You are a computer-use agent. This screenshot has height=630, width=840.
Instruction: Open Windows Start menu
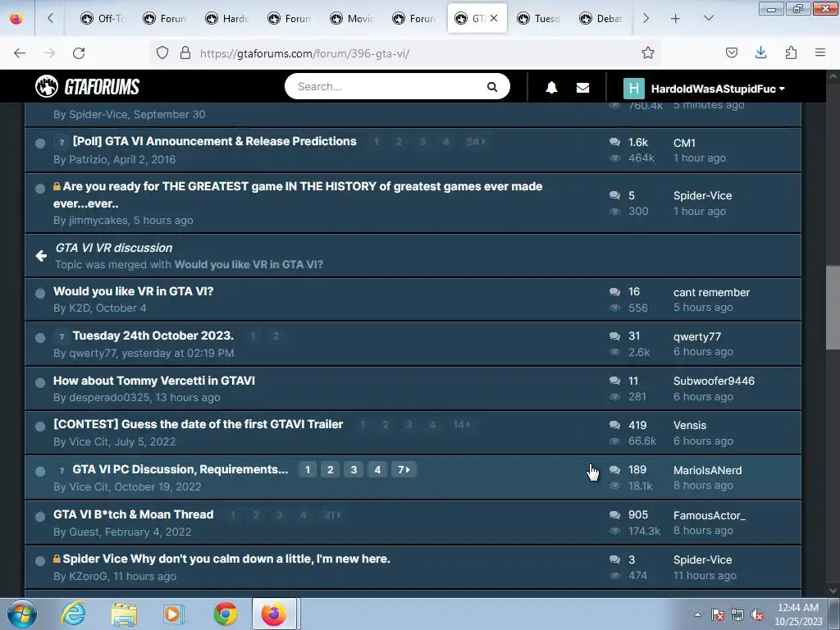(x=21, y=614)
